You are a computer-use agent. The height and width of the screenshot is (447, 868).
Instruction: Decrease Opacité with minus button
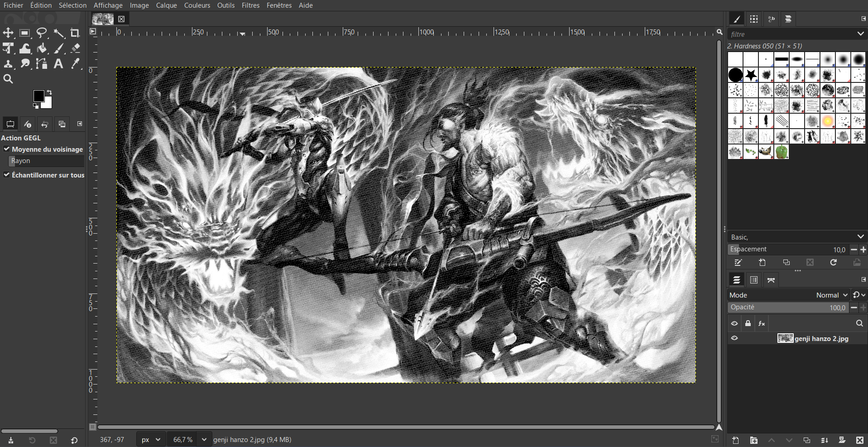(x=854, y=308)
